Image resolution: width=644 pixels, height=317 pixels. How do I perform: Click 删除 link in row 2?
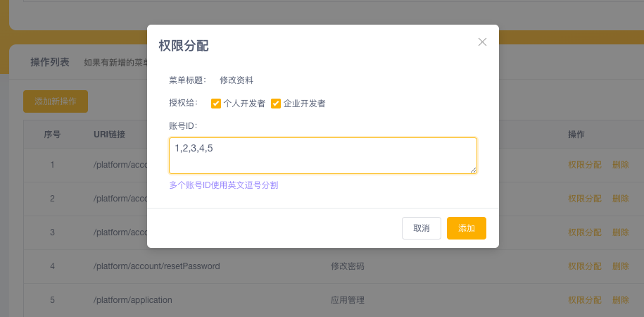620,199
